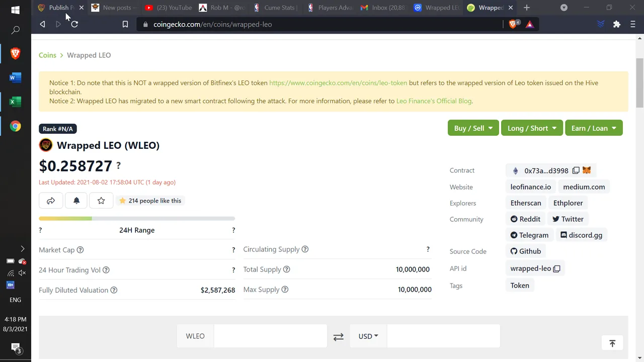Add WLEO to favorites with the star
Screen dimensions: 644x362
(x=101, y=201)
